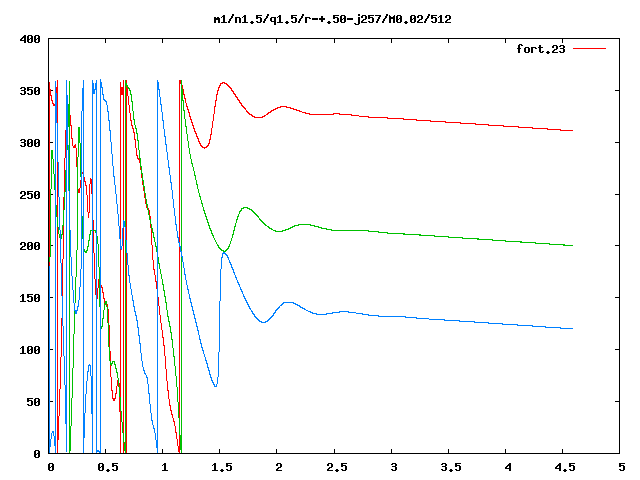Click y-axis label 400
640x480 pixels.
pos(30,40)
